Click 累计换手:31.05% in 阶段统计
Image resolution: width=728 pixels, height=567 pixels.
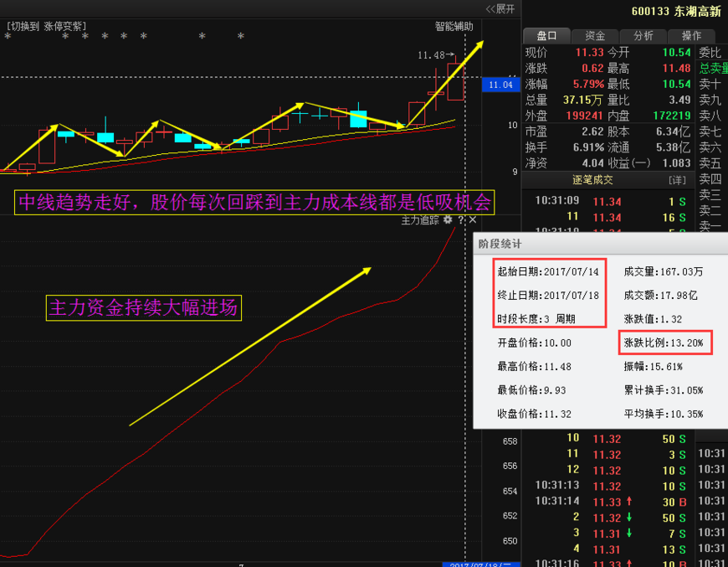click(664, 390)
